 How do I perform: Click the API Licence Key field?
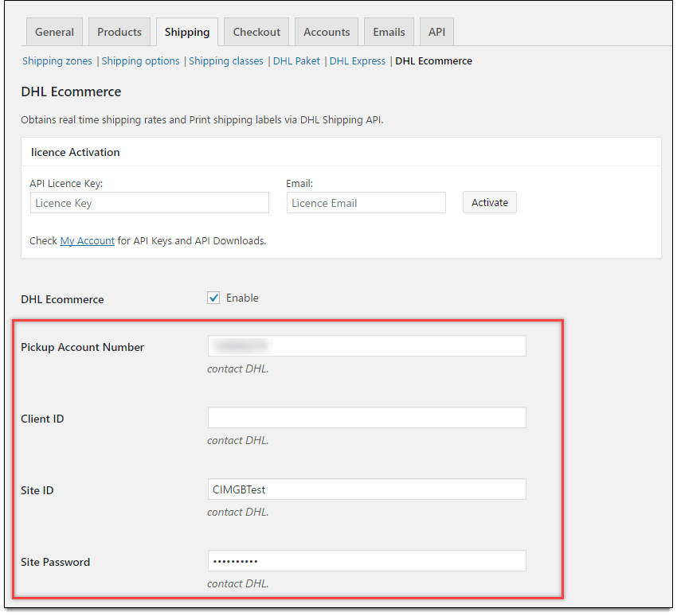pyautogui.click(x=149, y=203)
